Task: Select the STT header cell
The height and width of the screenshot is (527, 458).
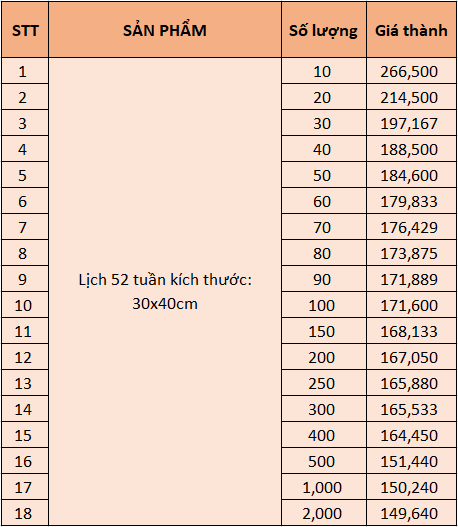Action: click(25, 30)
